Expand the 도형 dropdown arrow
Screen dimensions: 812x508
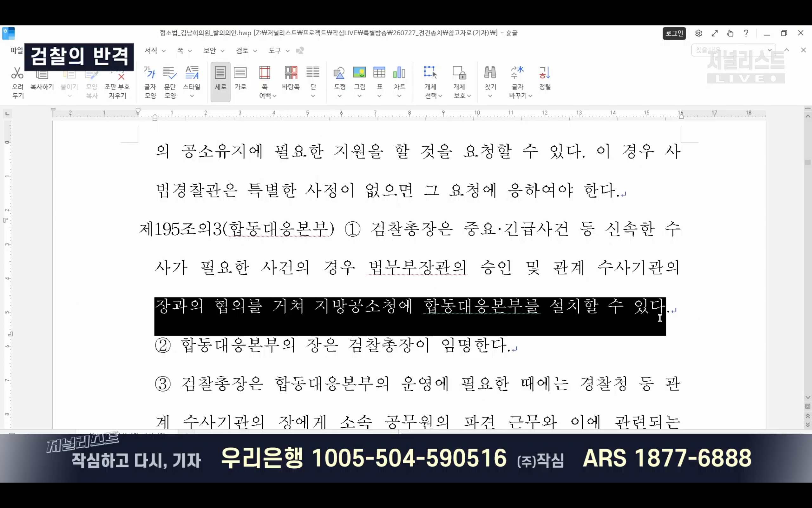pos(340,96)
